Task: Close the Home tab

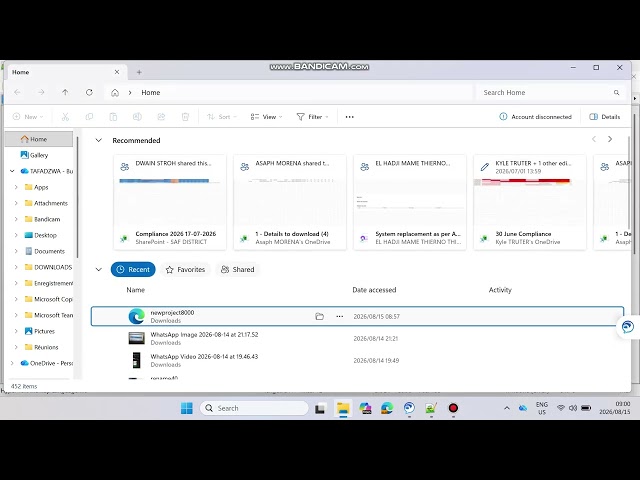Action: tap(117, 72)
